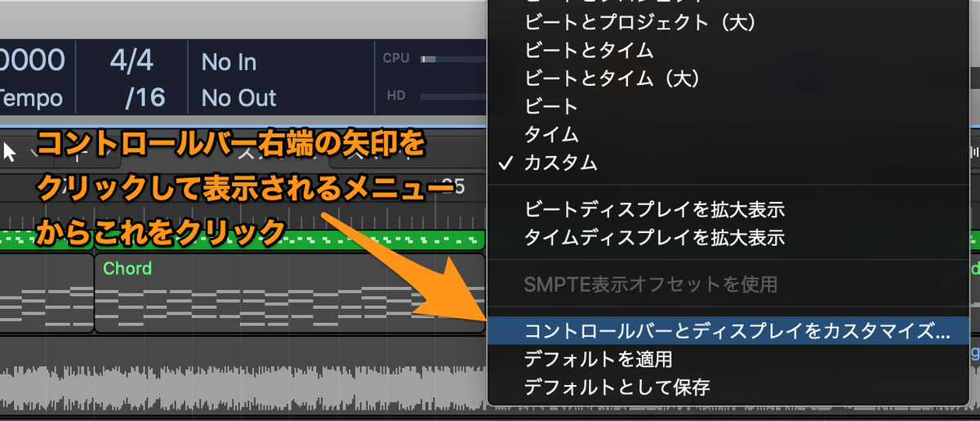This screenshot has width=980, height=421.
Task: Select the checked カスタム option
Action: 560,162
